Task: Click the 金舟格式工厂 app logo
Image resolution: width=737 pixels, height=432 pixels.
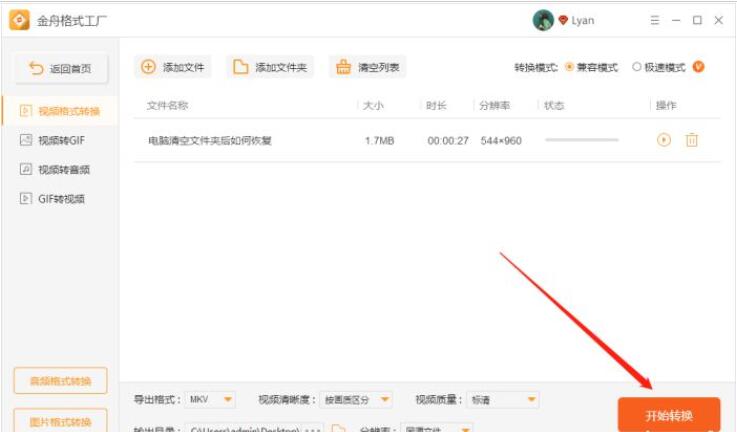Action: [x=18, y=20]
